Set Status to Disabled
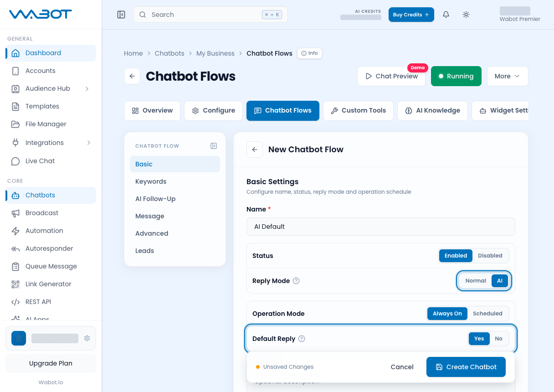Image resolution: width=554 pixels, height=392 pixels. (490, 256)
